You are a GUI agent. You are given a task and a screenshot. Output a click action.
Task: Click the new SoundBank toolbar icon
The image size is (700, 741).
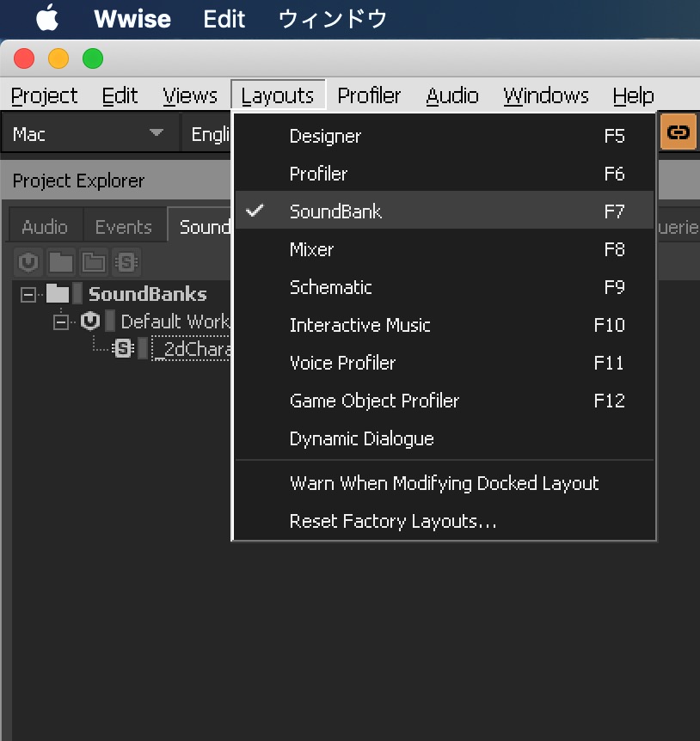click(x=126, y=262)
